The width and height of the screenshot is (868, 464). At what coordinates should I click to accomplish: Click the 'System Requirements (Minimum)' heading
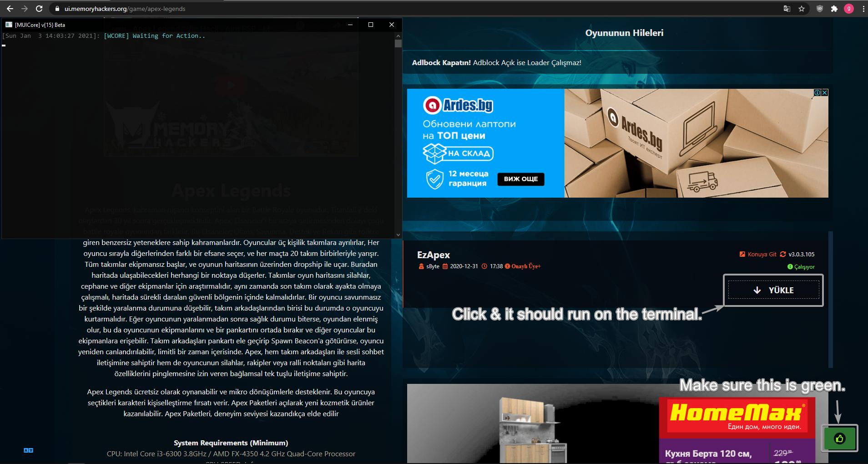click(231, 443)
